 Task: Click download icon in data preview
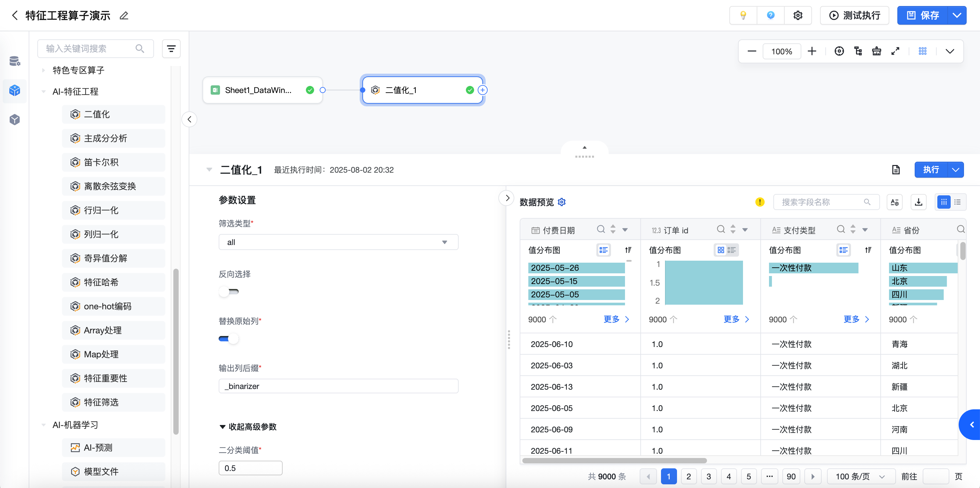918,202
